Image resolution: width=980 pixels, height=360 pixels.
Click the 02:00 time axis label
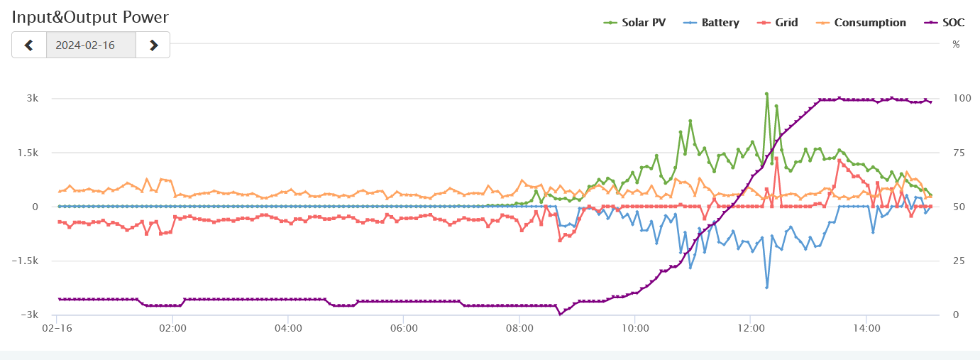(172, 328)
